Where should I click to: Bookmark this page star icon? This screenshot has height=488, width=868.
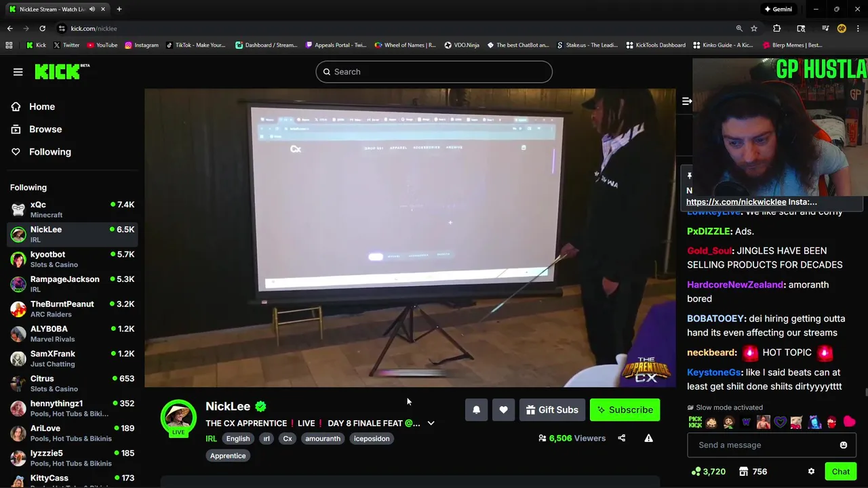tap(754, 28)
